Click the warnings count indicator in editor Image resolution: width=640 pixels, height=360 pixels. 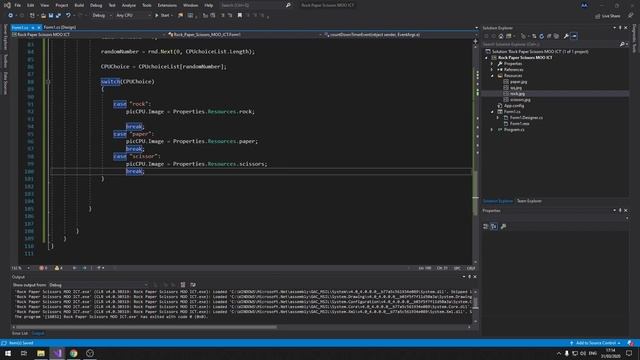[58, 268]
